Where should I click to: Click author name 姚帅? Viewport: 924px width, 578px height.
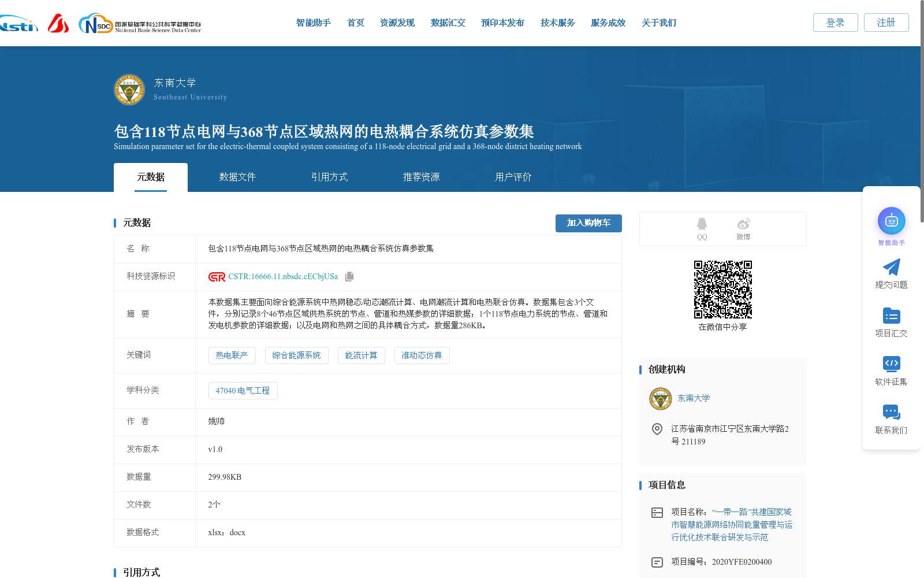click(216, 421)
